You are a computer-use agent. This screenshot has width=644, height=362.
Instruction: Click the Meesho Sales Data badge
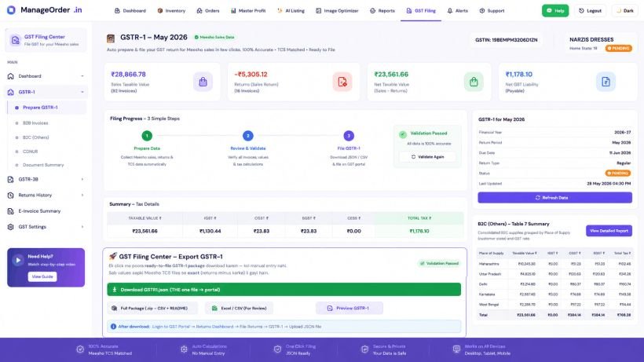[x=214, y=38]
